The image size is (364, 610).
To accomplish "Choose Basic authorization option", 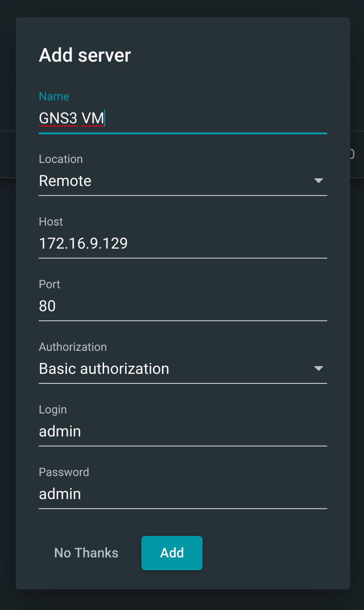I will point(104,369).
